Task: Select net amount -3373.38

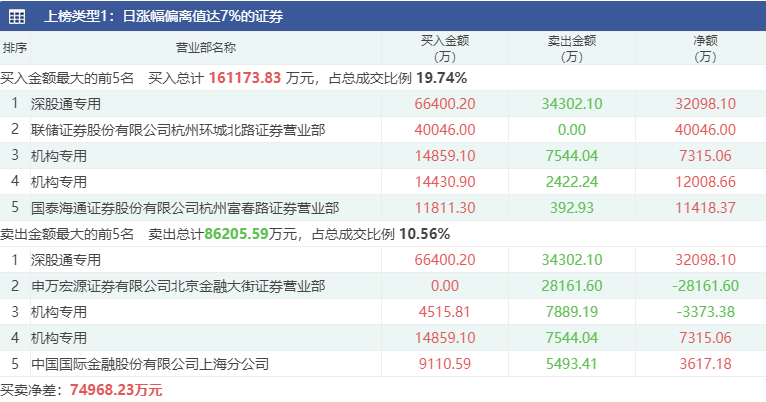Action: (x=705, y=312)
